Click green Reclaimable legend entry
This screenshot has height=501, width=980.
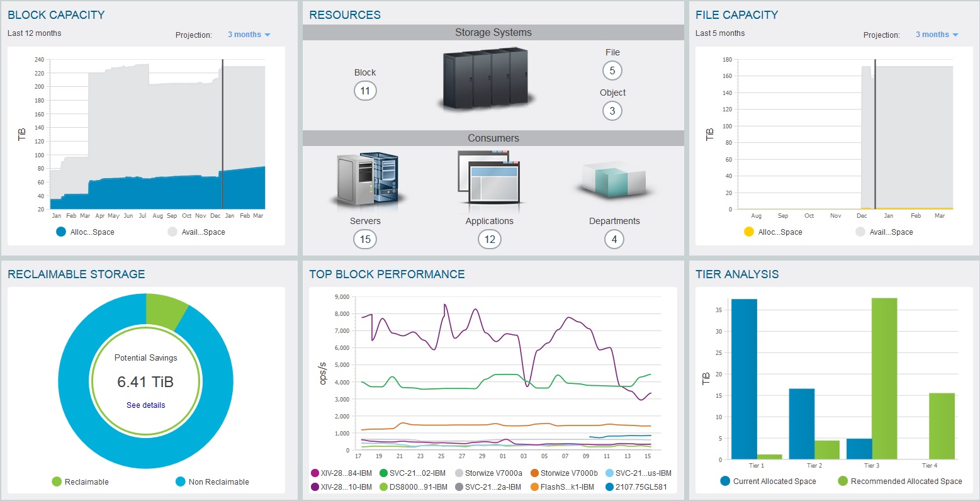tap(80, 481)
